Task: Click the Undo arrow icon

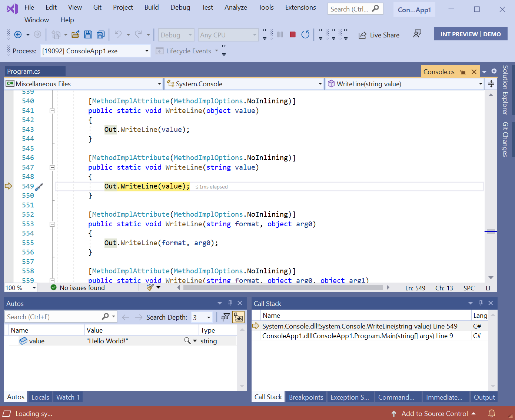Action: point(118,35)
